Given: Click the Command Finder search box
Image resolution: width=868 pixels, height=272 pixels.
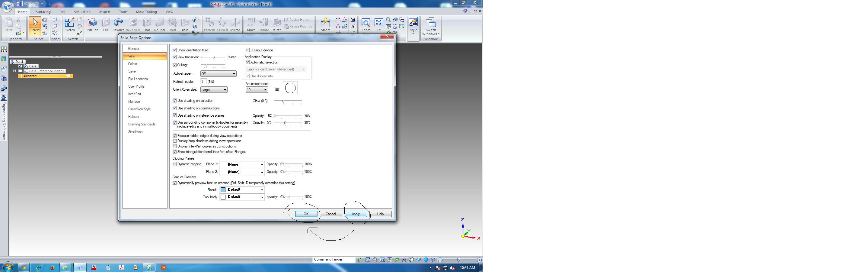Looking at the screenshot, I should [x=334, y=260].
